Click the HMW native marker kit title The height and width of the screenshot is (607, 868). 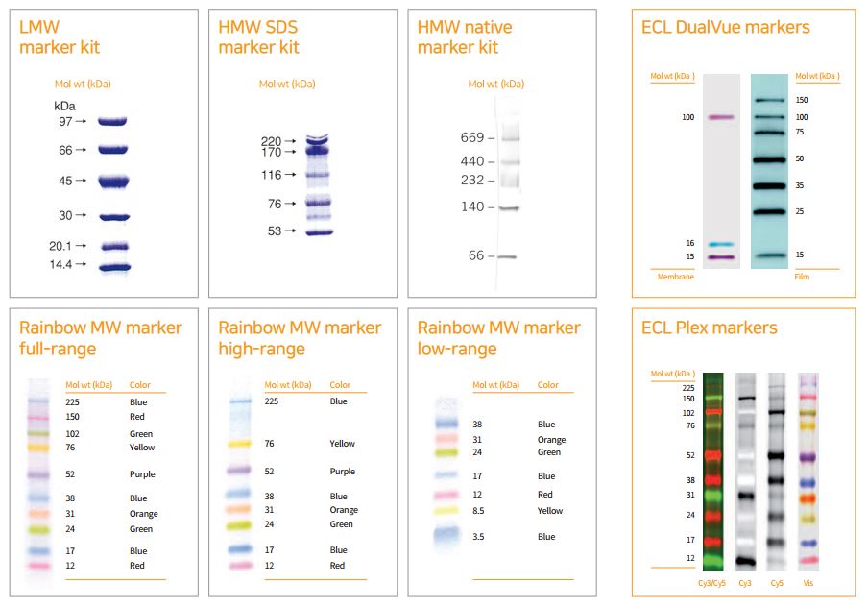465,37
